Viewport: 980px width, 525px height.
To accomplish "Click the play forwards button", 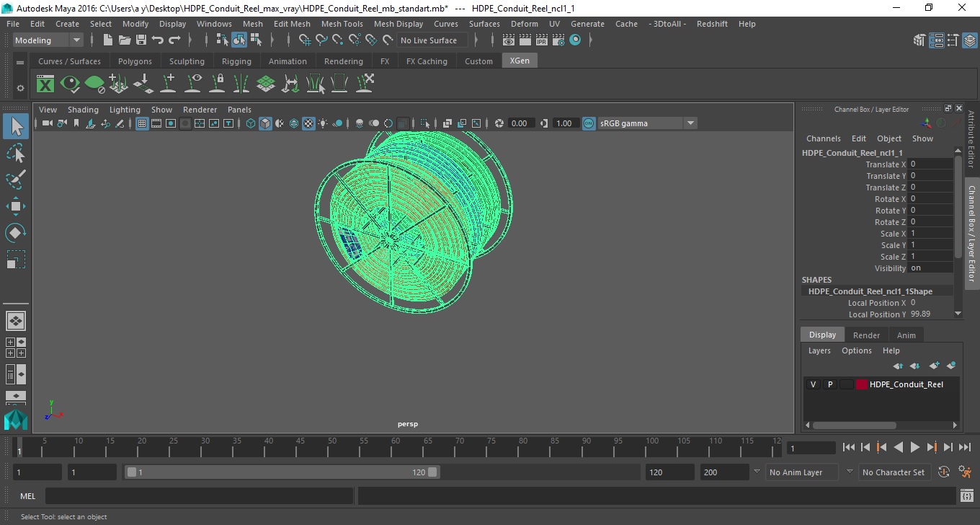I will [914, 447].
